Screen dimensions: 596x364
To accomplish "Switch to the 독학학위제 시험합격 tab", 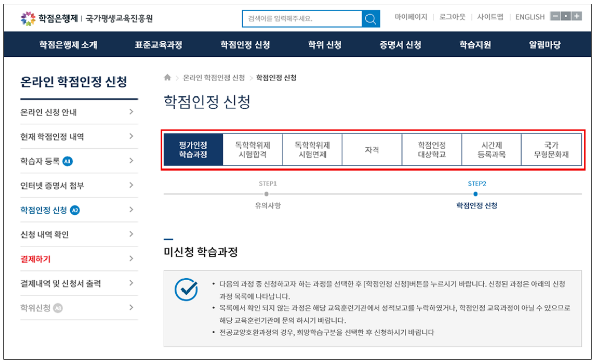I will (253, 149).
